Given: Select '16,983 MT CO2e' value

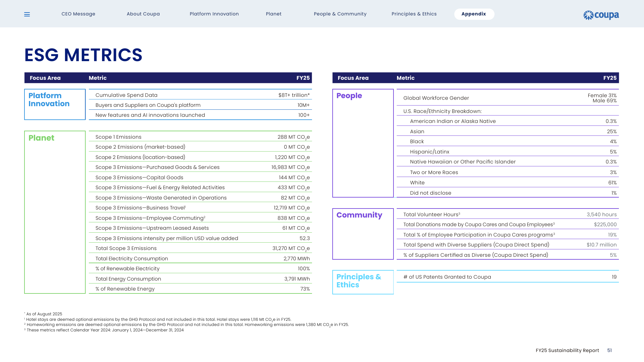Looking at the screenshot, I should pos(290,167).
